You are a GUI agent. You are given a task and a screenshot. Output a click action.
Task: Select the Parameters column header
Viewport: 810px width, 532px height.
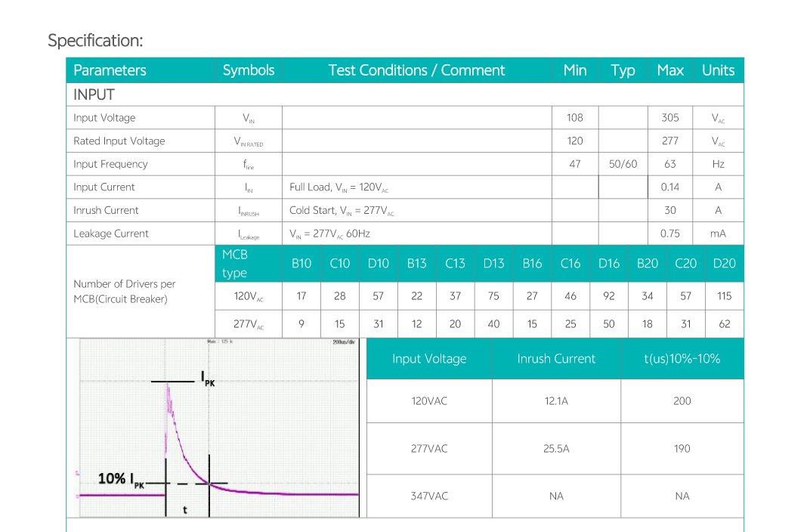(110, 70)
